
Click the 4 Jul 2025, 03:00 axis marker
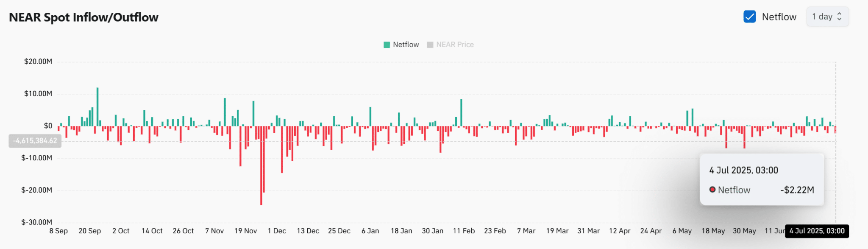tap(817, 231)
